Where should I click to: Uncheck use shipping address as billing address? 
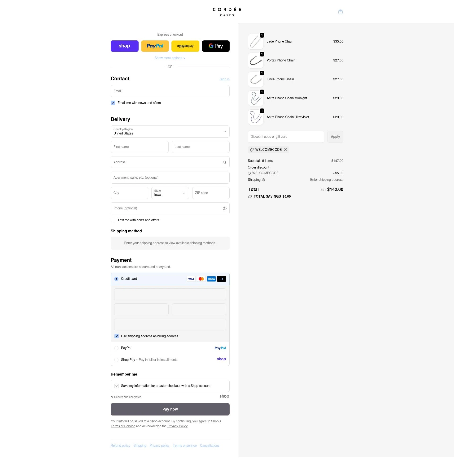tap(116, 336)
